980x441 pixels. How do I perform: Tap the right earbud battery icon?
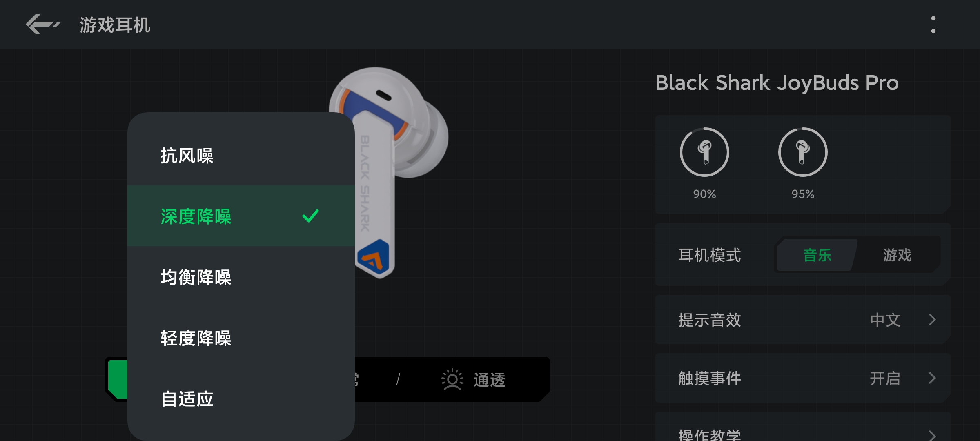click(x=803, y=152)
